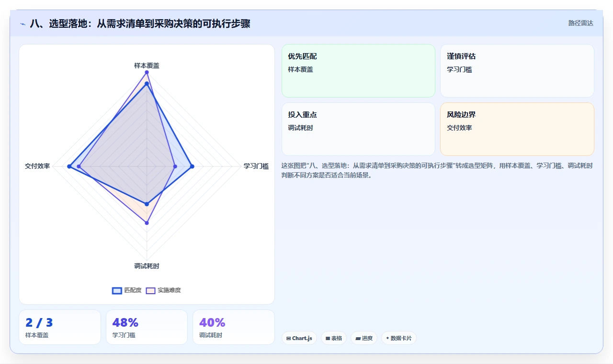Click the 40% stat value
The width and height of the screenshot is (613, 364).
pos(212,323)
